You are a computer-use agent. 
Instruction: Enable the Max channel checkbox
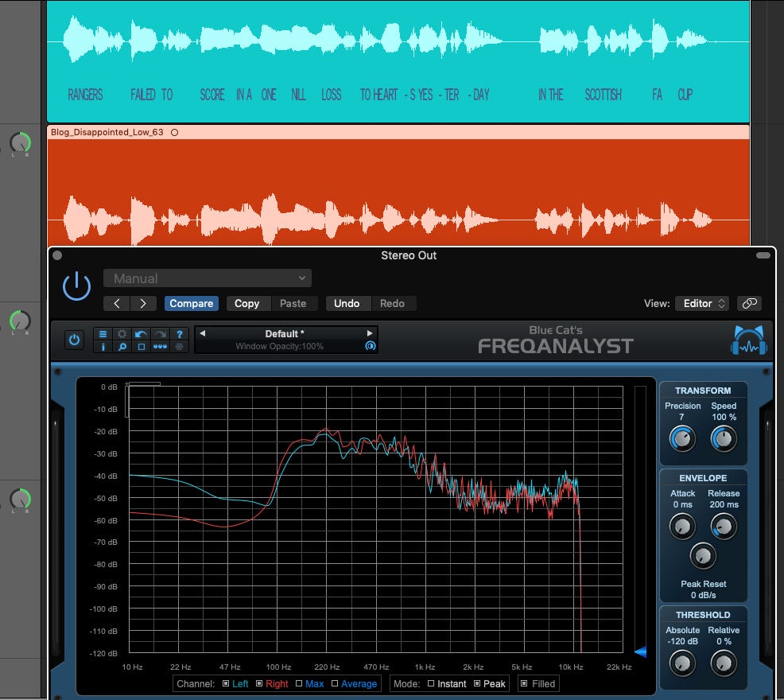(298, 683)
